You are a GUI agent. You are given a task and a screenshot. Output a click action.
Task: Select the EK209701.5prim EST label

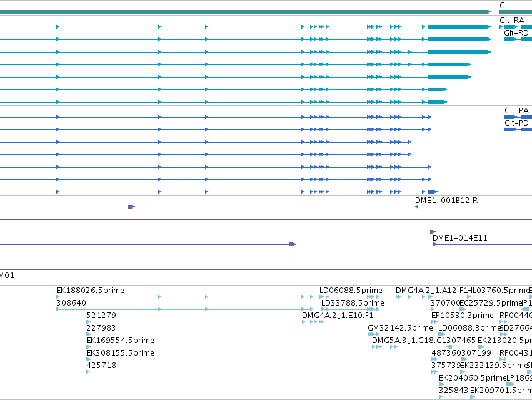click(x=501, y=391)
